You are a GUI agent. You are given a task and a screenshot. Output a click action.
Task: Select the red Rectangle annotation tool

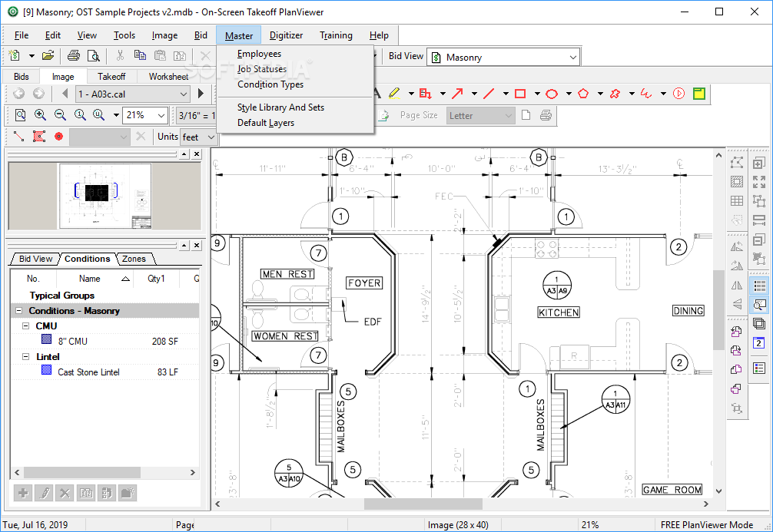[x=520, y=93]
